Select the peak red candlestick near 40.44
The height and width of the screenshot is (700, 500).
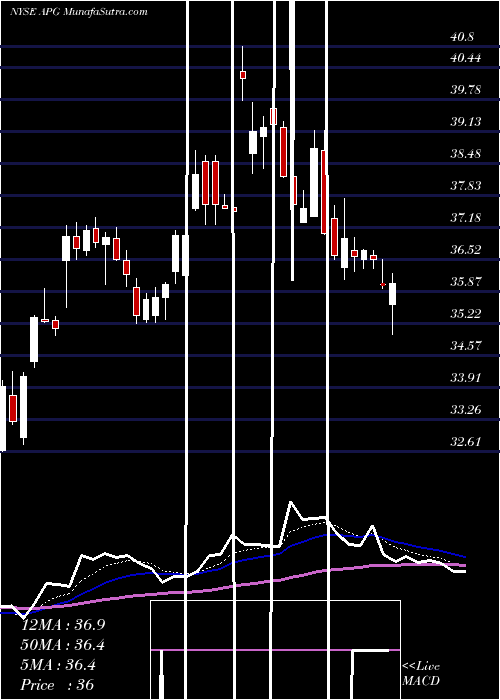(x=243, y=75)
